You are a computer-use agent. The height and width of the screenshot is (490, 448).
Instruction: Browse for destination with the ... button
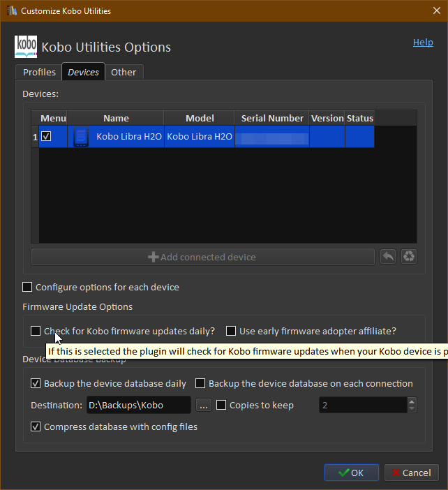[x=204, y=405]
